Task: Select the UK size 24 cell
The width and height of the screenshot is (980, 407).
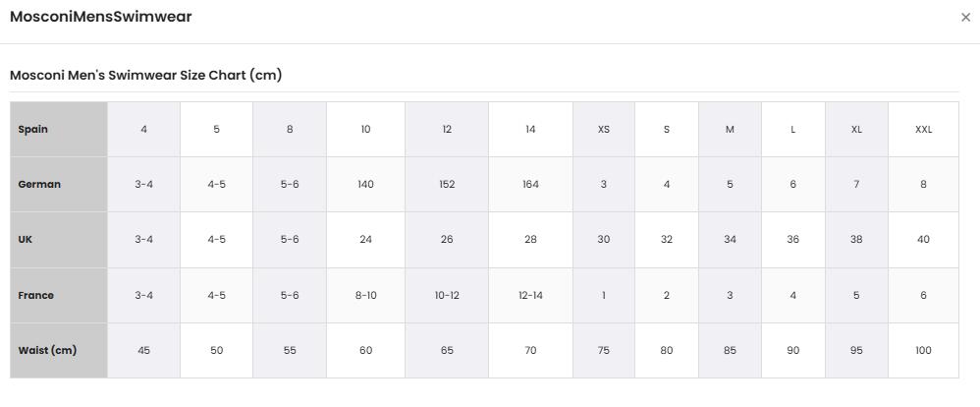Action: coord(365,240)
